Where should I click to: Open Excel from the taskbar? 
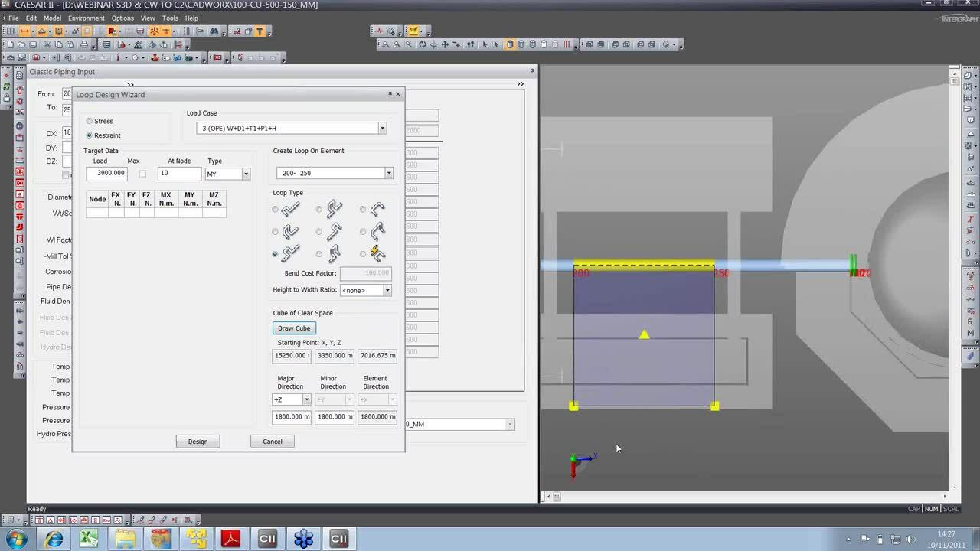tap(89, 539)
